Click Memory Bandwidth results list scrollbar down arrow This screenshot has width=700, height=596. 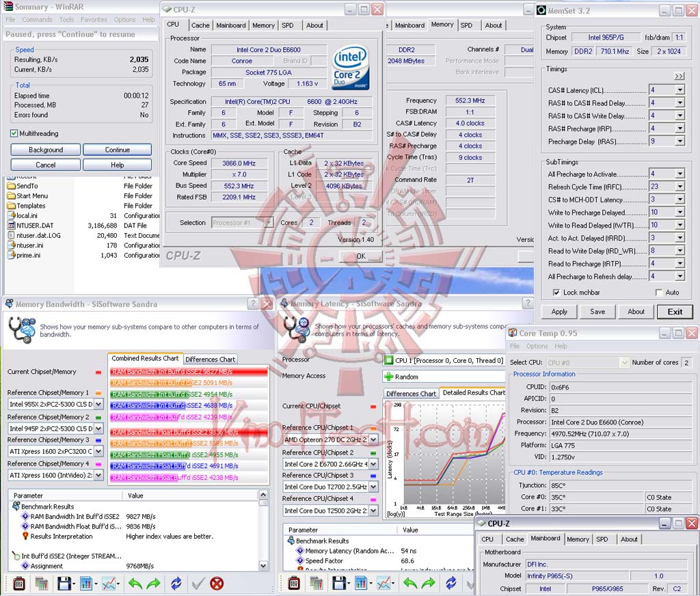pos(263,566)
